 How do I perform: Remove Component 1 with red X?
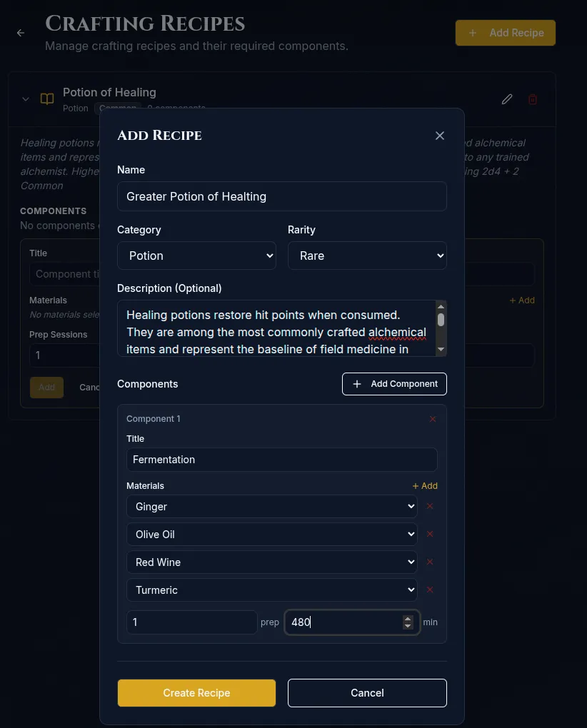coord(433,419)
